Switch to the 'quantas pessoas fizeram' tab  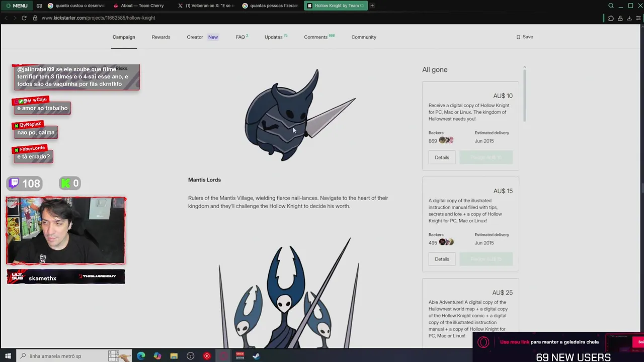click(271, 6)
